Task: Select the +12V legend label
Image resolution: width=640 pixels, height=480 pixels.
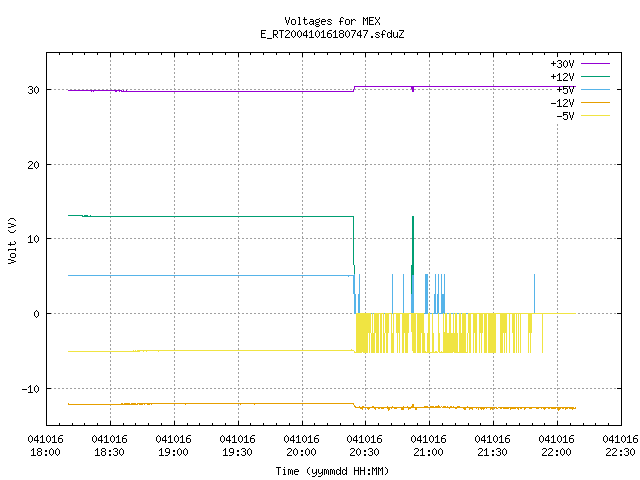Action: coord(562,77)
